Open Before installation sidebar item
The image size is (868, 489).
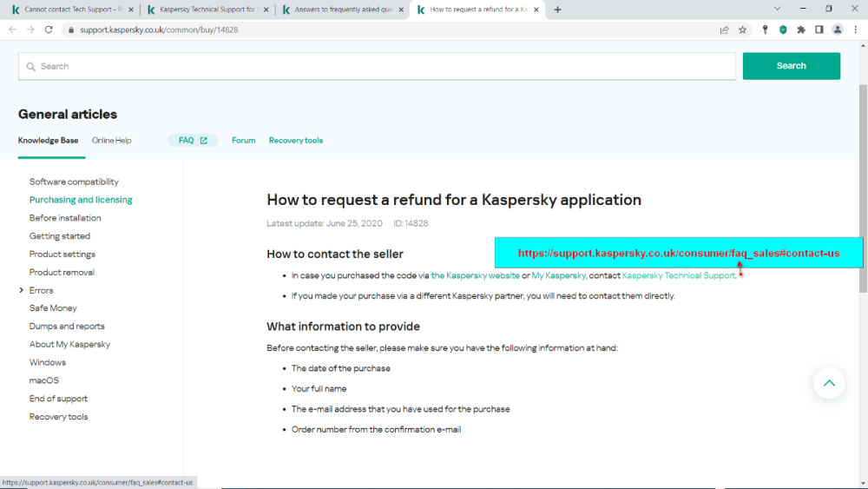click(65, 218)
